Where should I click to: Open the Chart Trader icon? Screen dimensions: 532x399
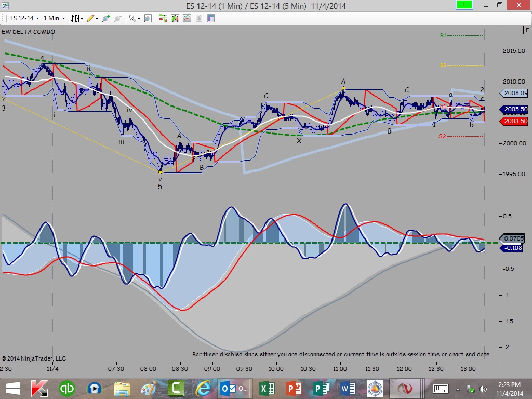[x=163, y=18]
